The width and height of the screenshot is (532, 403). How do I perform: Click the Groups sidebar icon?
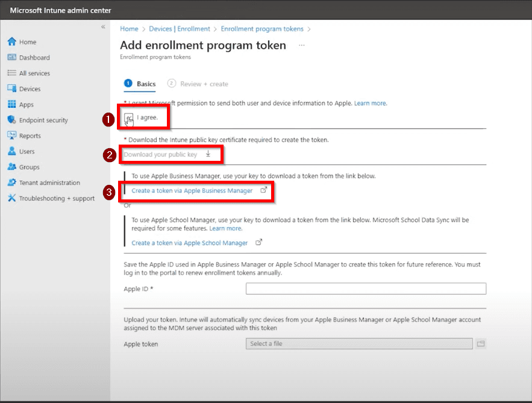coord(11,167)
